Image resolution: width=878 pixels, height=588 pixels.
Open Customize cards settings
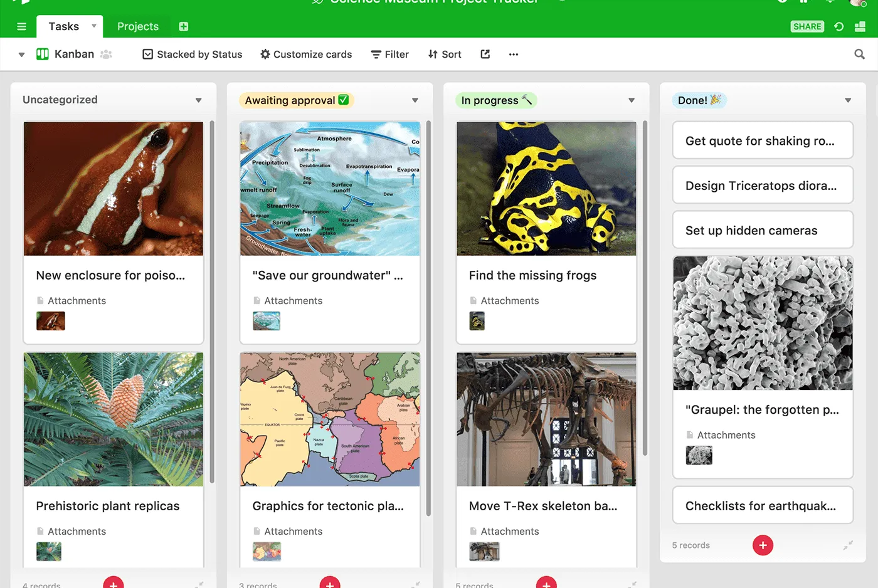tap(306, 55)
